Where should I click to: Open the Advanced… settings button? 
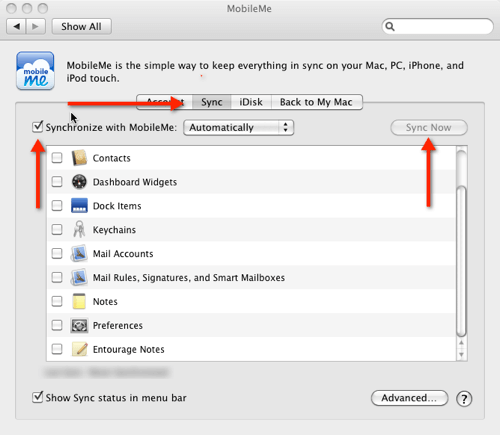pyautogui.click(x=409, y=398)
